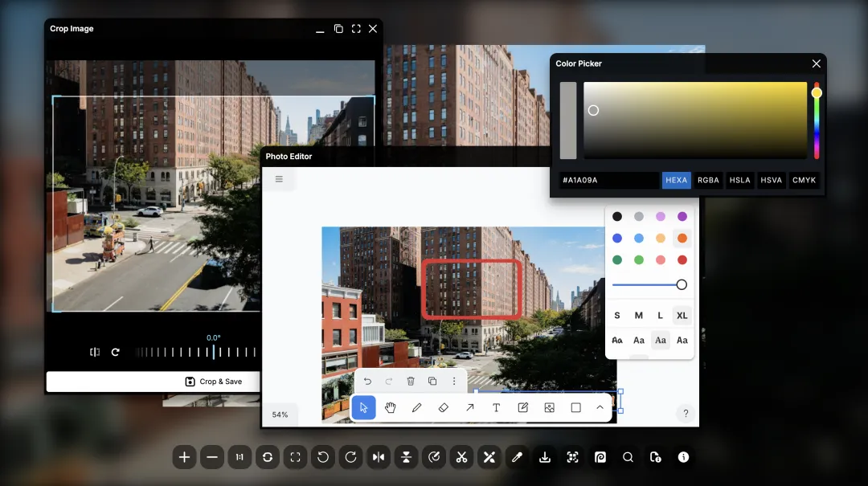Select the first hand-drawn Aa font style
The image size is (868, 486).
(617, 340)
